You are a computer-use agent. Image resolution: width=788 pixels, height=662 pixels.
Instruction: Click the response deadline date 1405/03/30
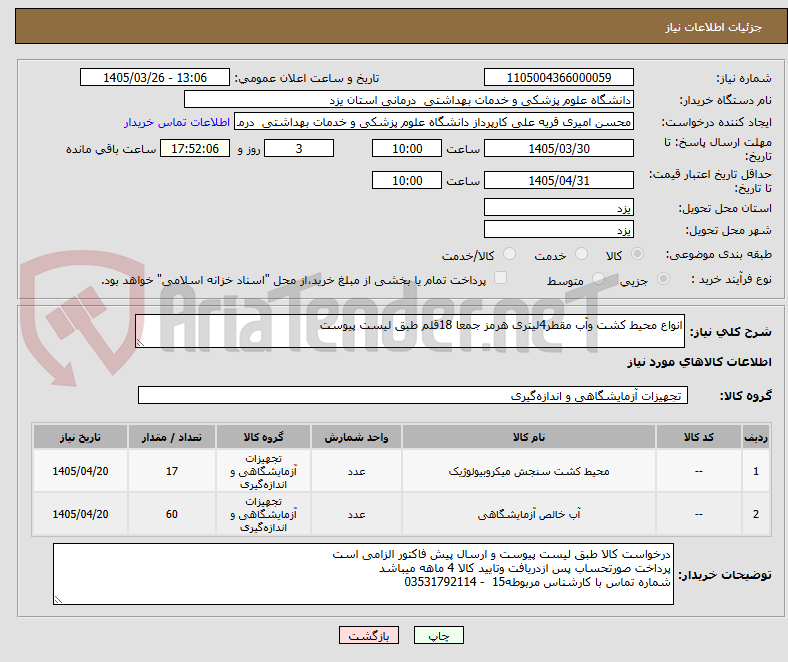tap(558, 148)
